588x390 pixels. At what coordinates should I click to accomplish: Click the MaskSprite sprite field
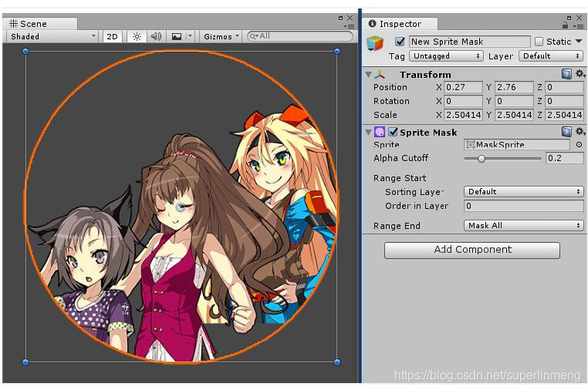[x=517, y=145]
